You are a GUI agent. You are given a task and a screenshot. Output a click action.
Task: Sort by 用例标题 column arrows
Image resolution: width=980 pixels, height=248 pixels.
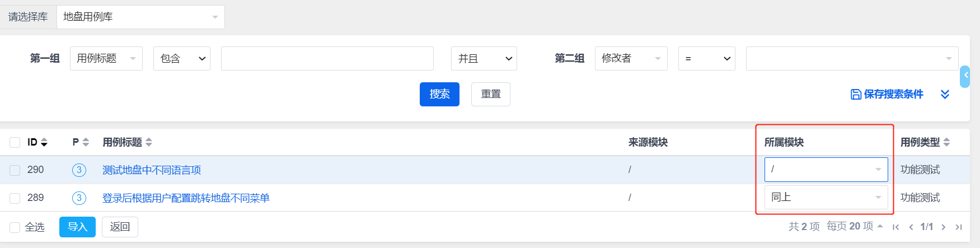[149, 142]
